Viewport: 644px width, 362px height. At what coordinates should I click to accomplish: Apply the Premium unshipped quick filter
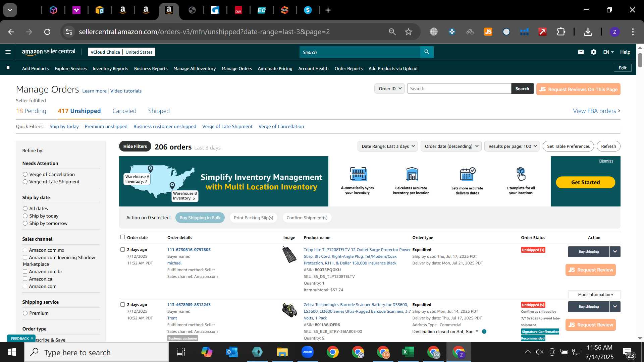click(x=106, y=126)
